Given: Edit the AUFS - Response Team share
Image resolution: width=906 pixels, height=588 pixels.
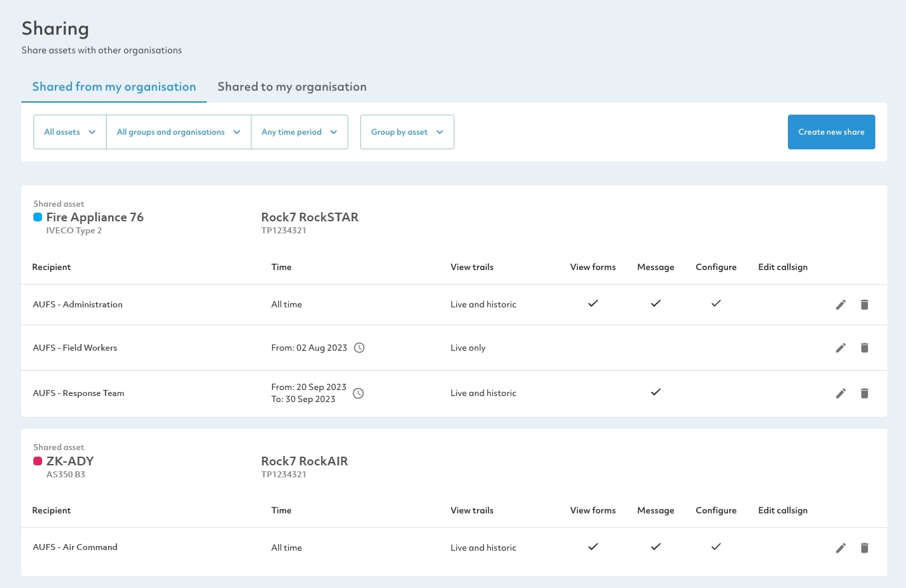Looking at the screenshot, I should [841, 393].
